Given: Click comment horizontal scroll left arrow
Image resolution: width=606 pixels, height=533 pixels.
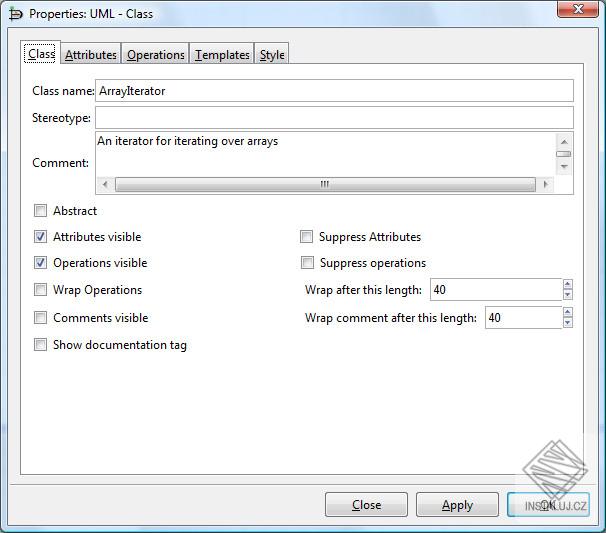Looking at the screenshot, I should (x=105, y=184).
